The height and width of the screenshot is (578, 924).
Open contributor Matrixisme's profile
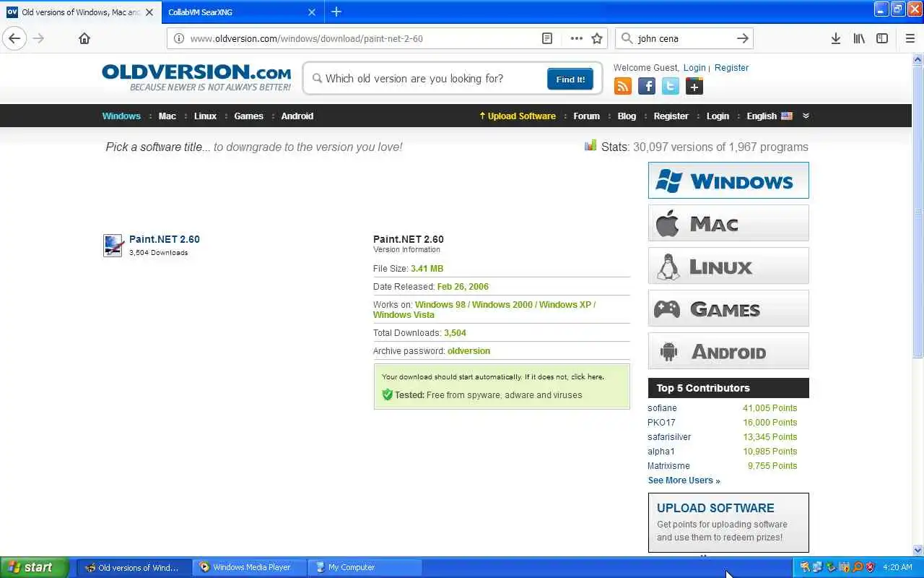pyautogui.click(x=668, y=466)
